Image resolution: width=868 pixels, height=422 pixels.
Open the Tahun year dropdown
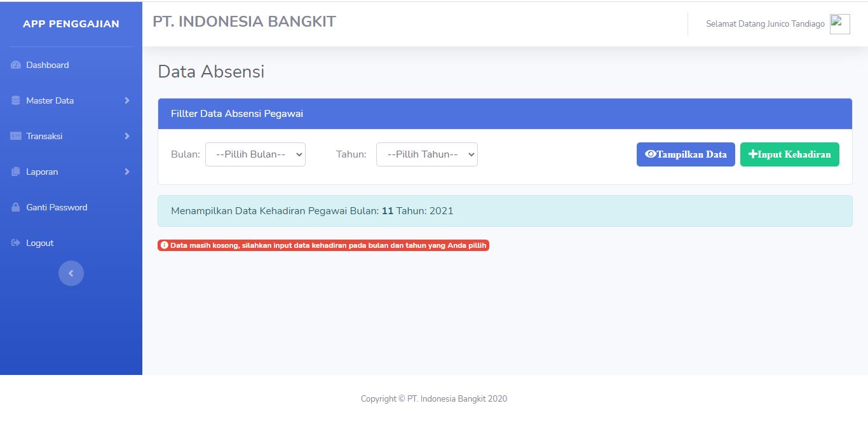(x=426, y=154)
